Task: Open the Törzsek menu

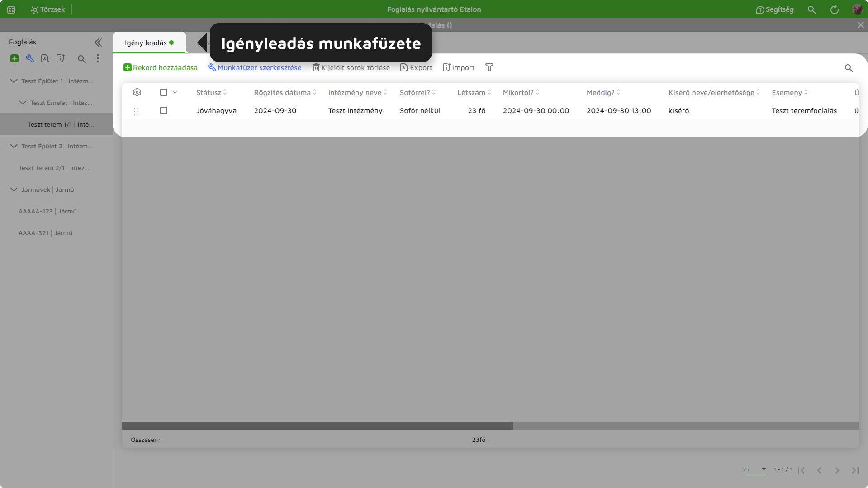Action: (x=47, y=9)
